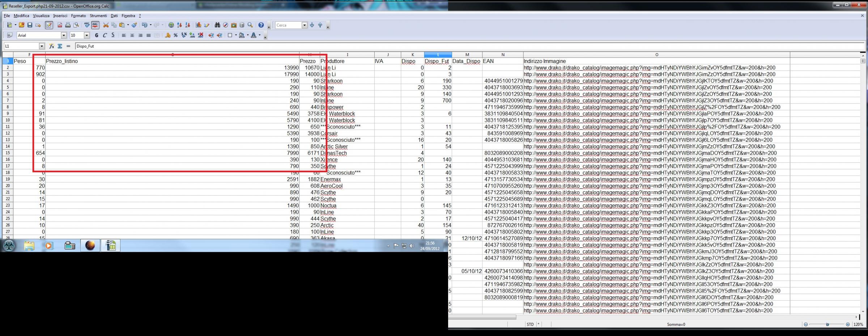Toggle AutoSpellcheck
This screenshot has width=868, height=336.
pos(95,25)
